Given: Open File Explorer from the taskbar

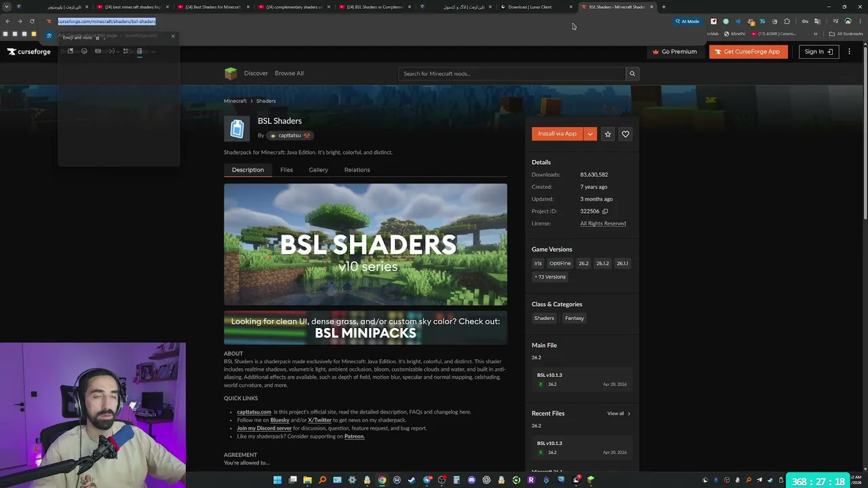Looking at the screenshot, I should pyautogui.click(x=307, y=480).
